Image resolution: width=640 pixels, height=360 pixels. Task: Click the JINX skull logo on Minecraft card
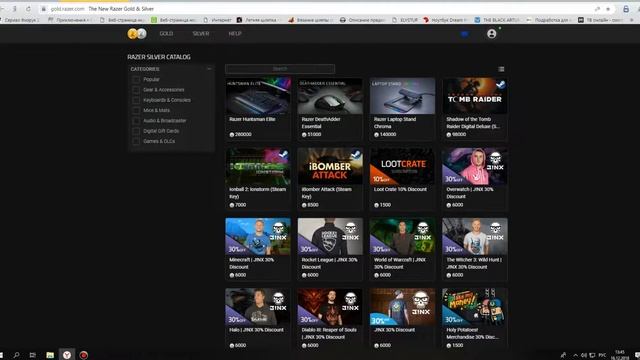[278, 231]
